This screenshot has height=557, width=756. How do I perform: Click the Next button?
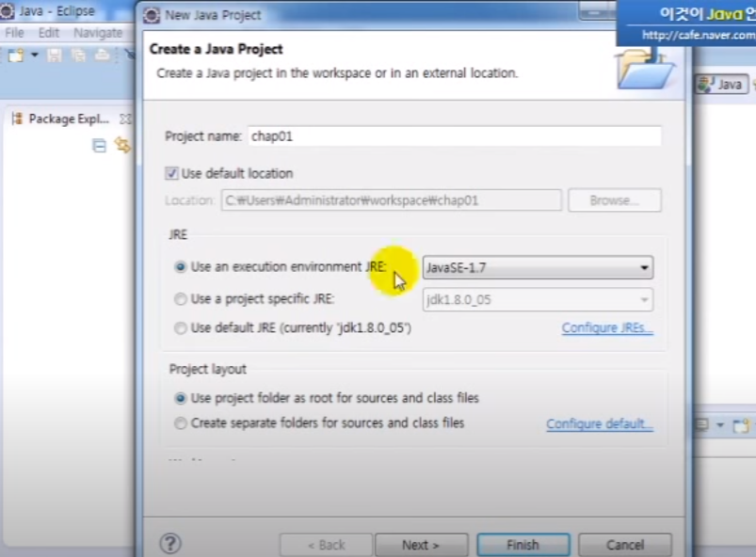pos(422,545)
